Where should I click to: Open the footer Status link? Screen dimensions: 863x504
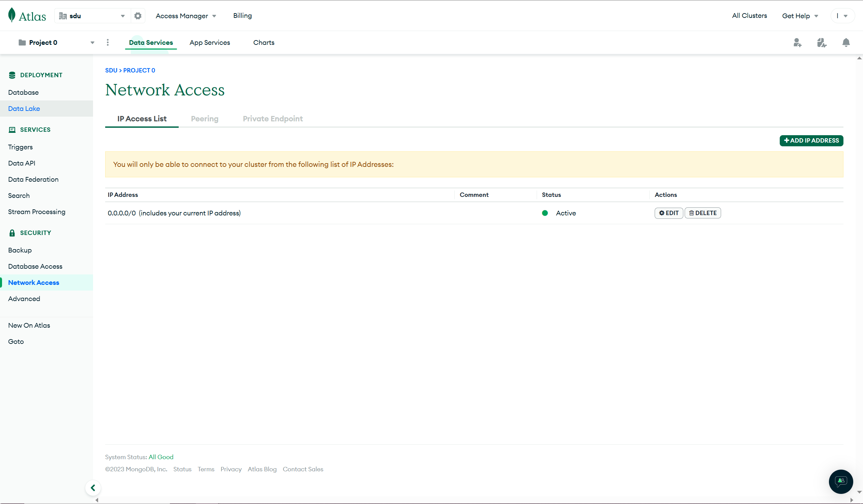tap(182, 469)
